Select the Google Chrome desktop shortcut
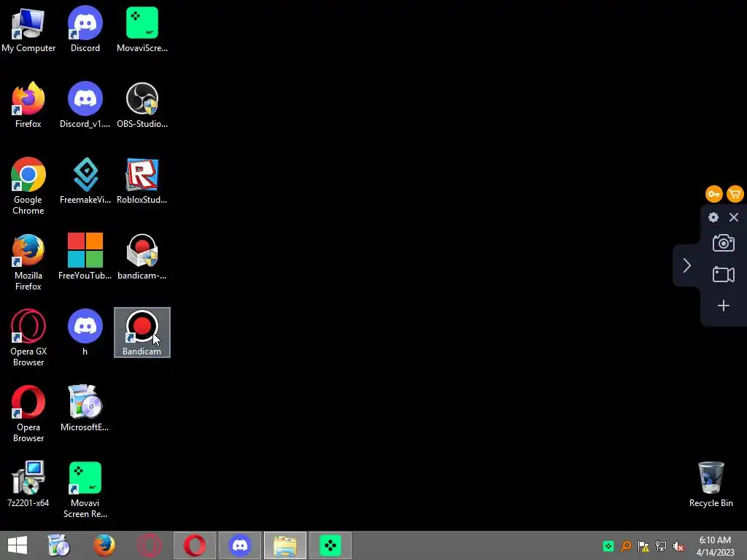This screenshot has width=747, height=560. point(28,186)
